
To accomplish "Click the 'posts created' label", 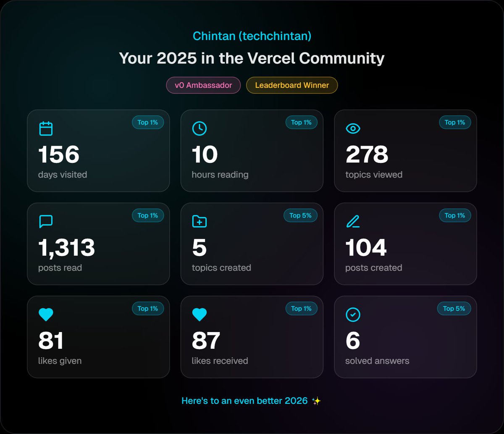I will pos(374,268).
